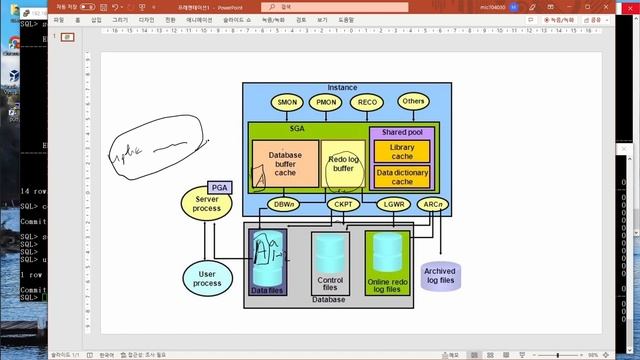Switch to Normal view icon
Viewport: 640px width, 360px height.
click(474, 355)
